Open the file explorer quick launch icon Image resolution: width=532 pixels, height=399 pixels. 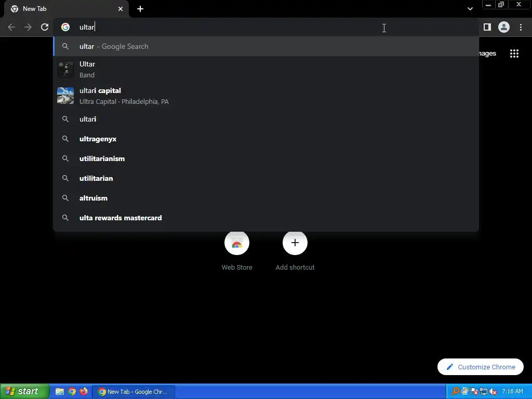click(60, 391)
